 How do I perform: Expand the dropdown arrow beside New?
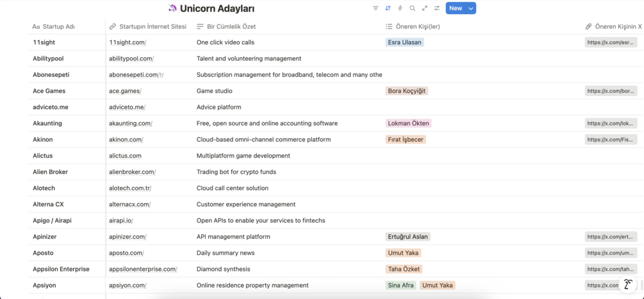pyautogui.click(x=471, y=8)
